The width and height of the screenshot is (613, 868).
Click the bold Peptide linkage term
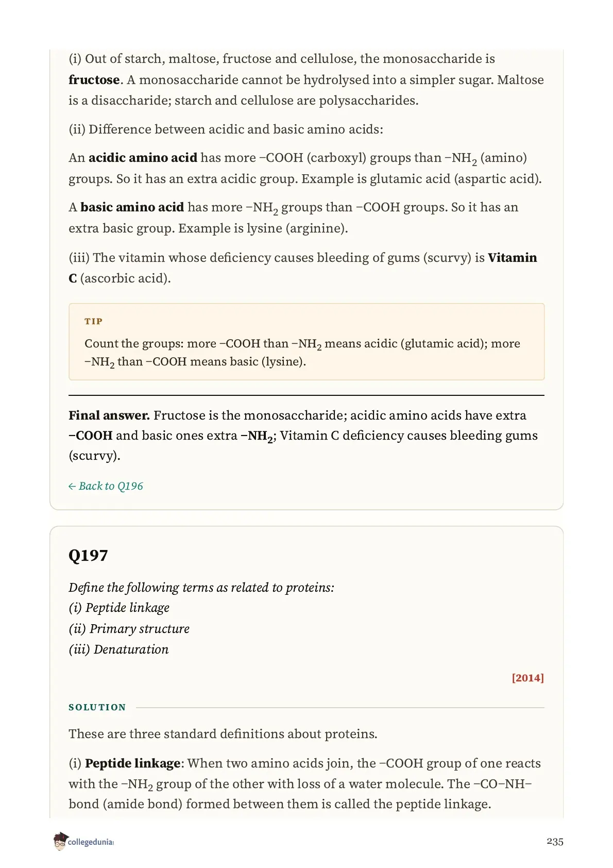pyautogui.click(x=133, y=763)
